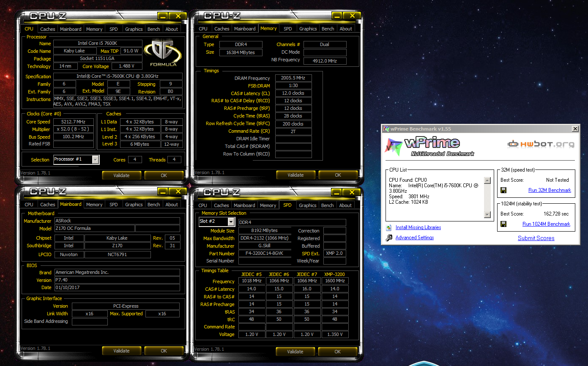Click the SPD Ext. value XMP 2.0
The height and width of the screenshot is (366, 588).
click(x=334, y=254)
